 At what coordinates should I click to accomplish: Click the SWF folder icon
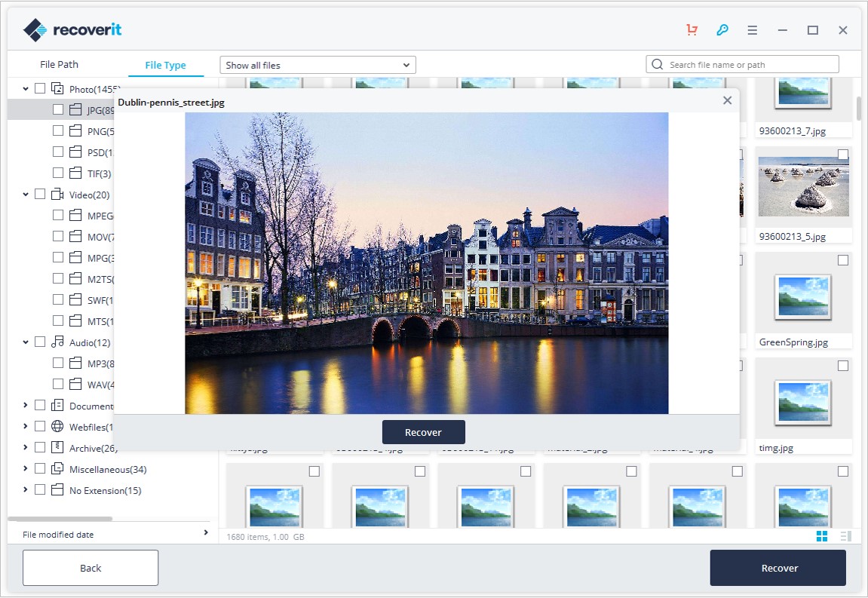(x=76, y=299)
